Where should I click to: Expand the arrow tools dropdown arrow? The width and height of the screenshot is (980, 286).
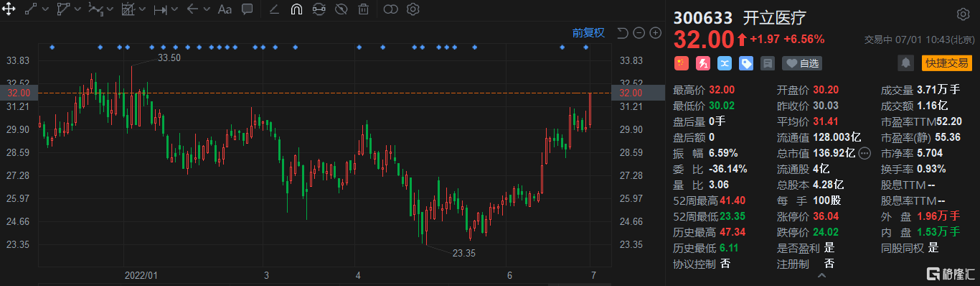coord(207,9)
